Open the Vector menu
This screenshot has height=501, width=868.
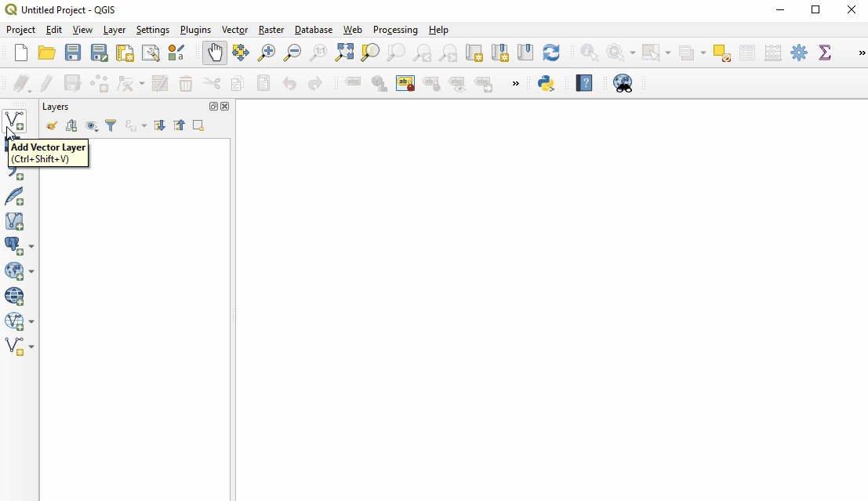tap(234, 30)
